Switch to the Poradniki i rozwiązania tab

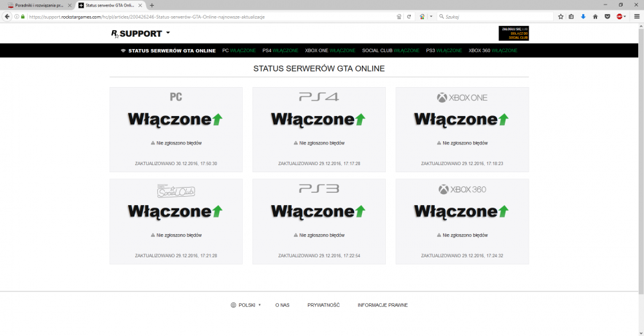point(39,5)
